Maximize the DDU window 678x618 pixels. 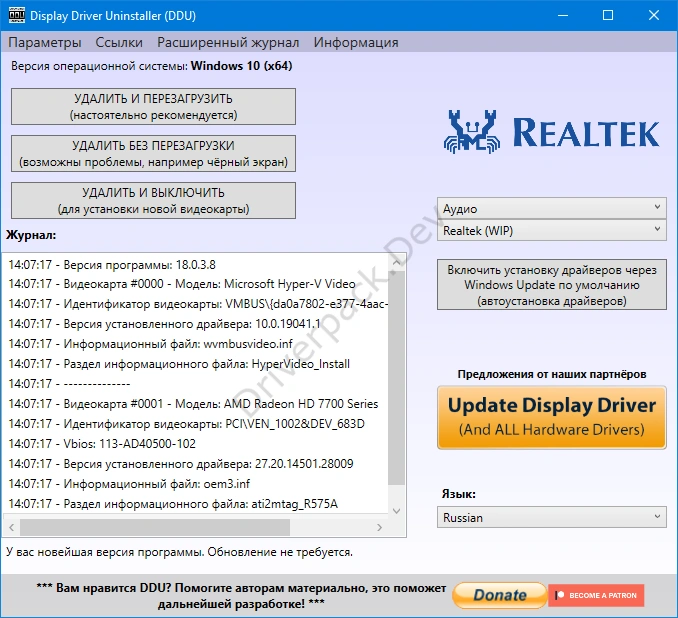608,16
